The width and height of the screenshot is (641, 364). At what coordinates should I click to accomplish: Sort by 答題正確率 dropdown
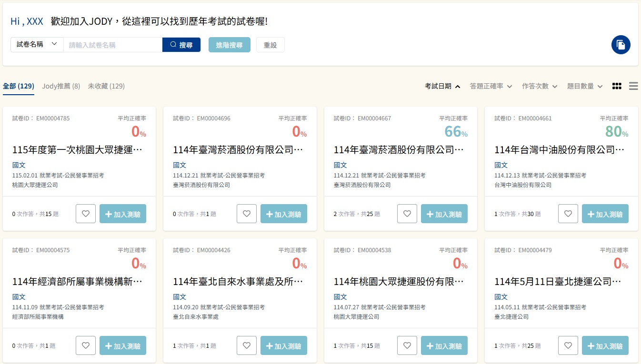coord(491,86)
